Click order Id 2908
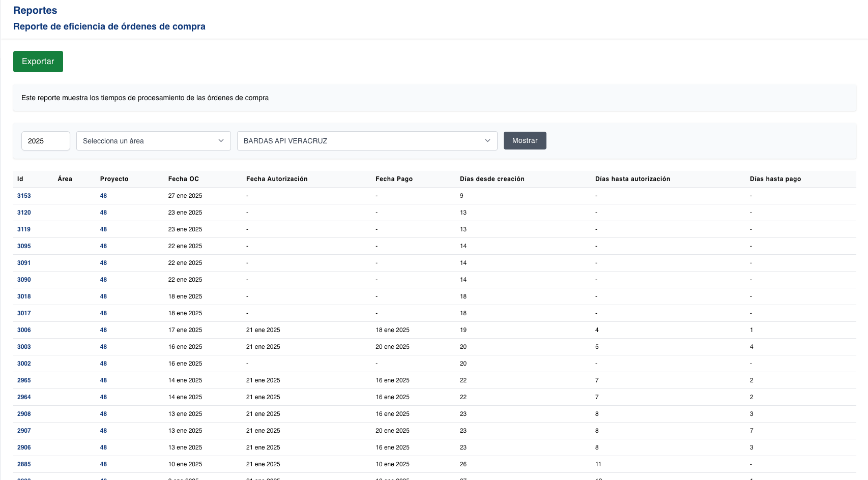The height and width of the screenshot is (480, 868). click(x=24, y=414)
